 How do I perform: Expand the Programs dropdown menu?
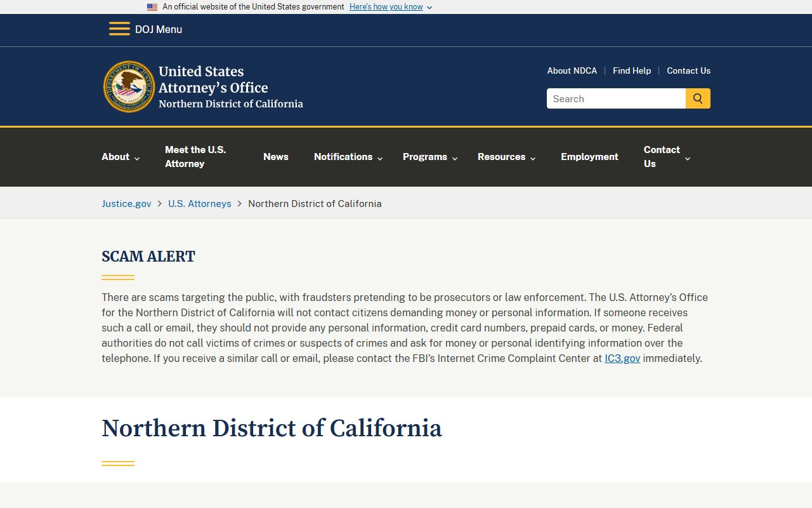[430, 157]
